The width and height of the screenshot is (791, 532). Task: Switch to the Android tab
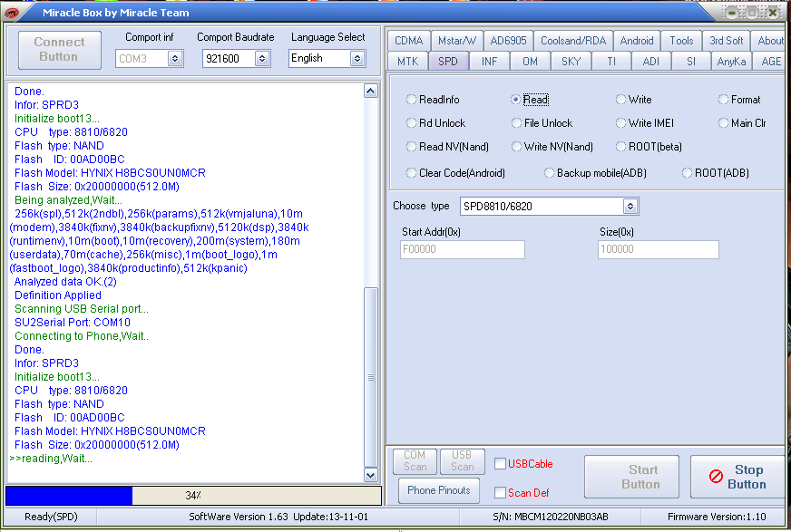637,41
